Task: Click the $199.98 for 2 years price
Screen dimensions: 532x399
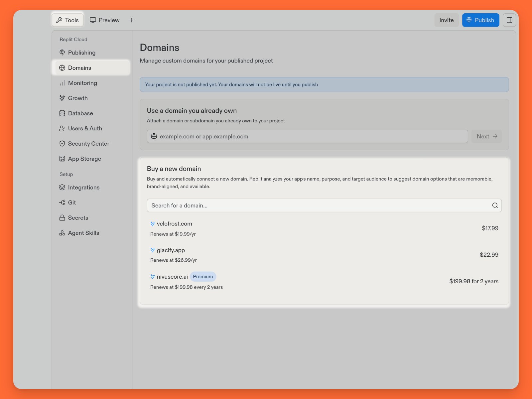Action: 473,281
